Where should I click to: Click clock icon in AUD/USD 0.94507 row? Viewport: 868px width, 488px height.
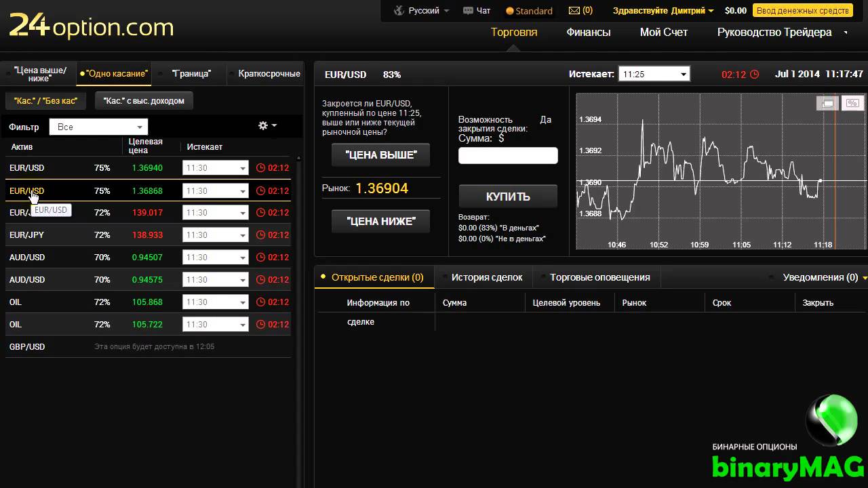click(261, 258)
